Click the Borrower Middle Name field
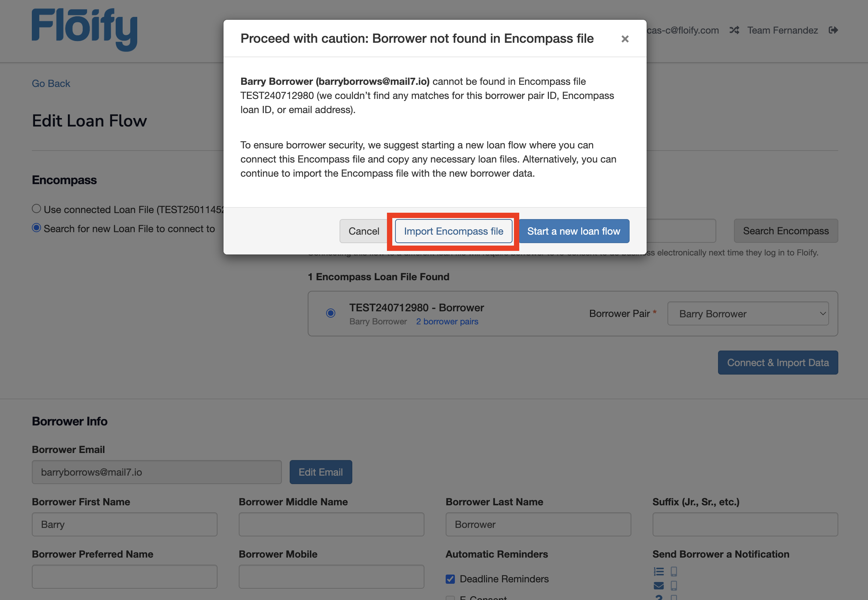The width and height of the screenshot is (868, 600). point(331,524)
